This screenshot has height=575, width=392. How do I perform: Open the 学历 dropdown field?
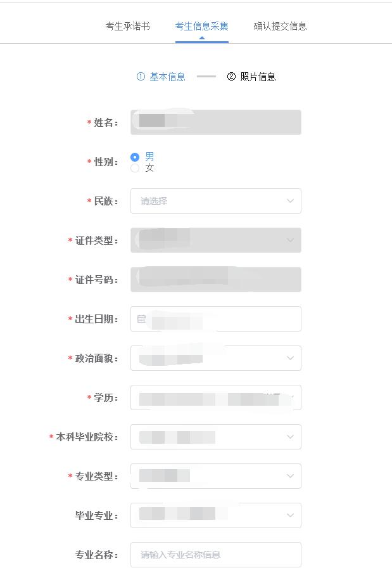pyautogui.click(x=215, y=397)
